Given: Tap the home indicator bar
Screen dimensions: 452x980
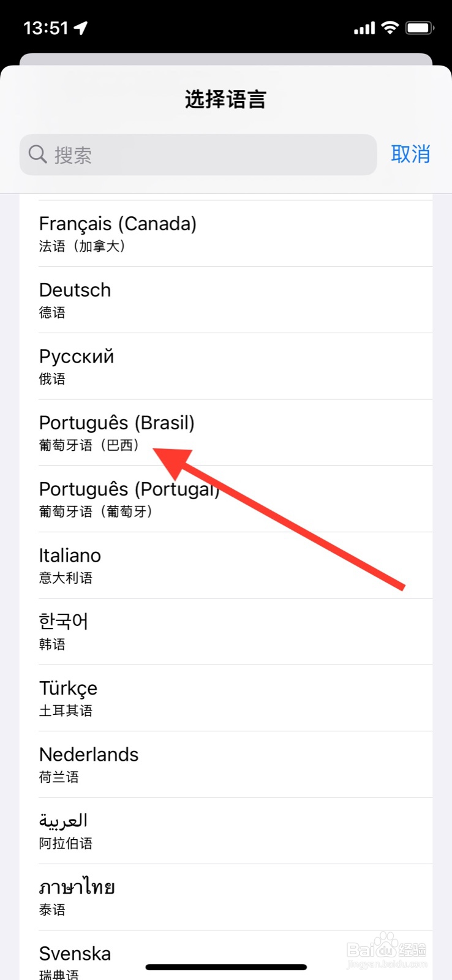Looking at the screenshot, I should 226,967.
